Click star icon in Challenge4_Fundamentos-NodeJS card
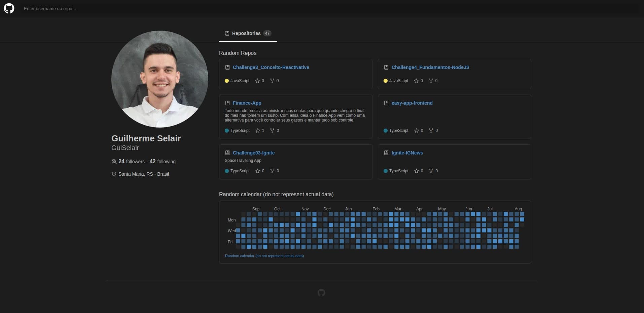The width and height of the screenshot is (644, 313). 417,81
